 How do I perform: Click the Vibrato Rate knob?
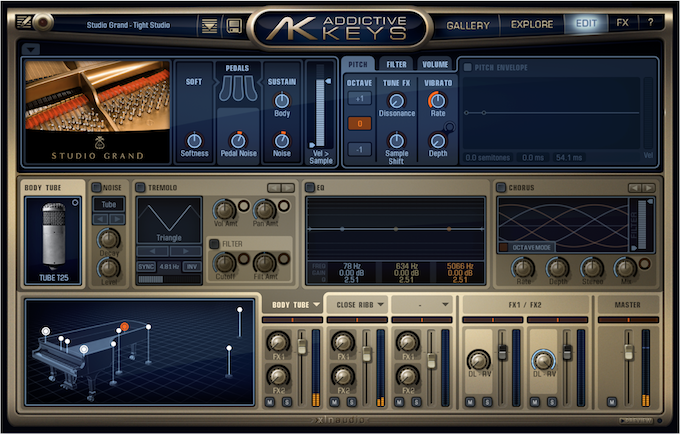tap(438, 101)
